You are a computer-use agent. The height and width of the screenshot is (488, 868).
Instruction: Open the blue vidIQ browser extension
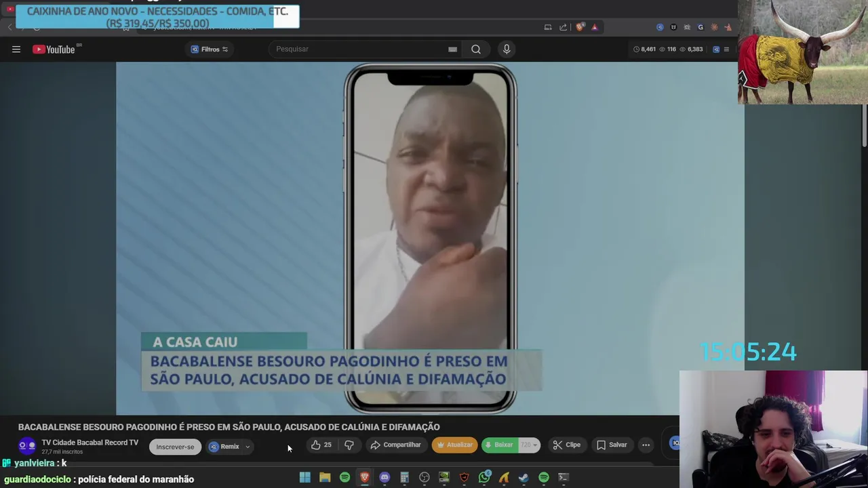pos(660,27)
